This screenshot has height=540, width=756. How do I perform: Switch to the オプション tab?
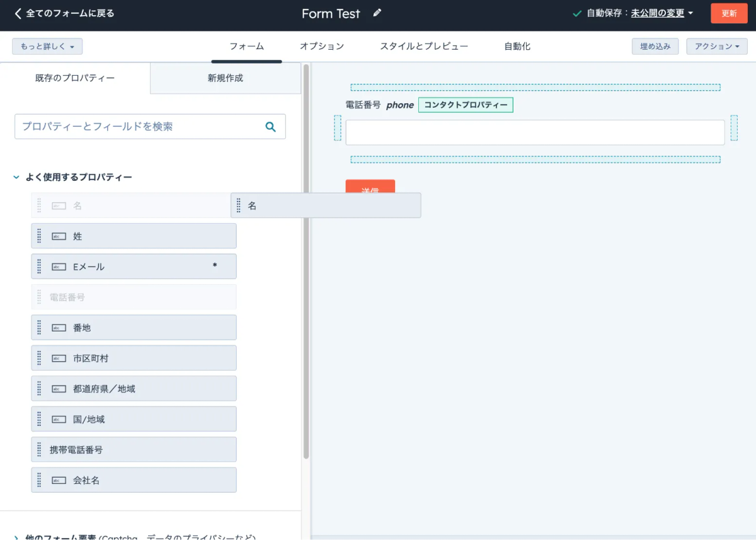point(322,47)
